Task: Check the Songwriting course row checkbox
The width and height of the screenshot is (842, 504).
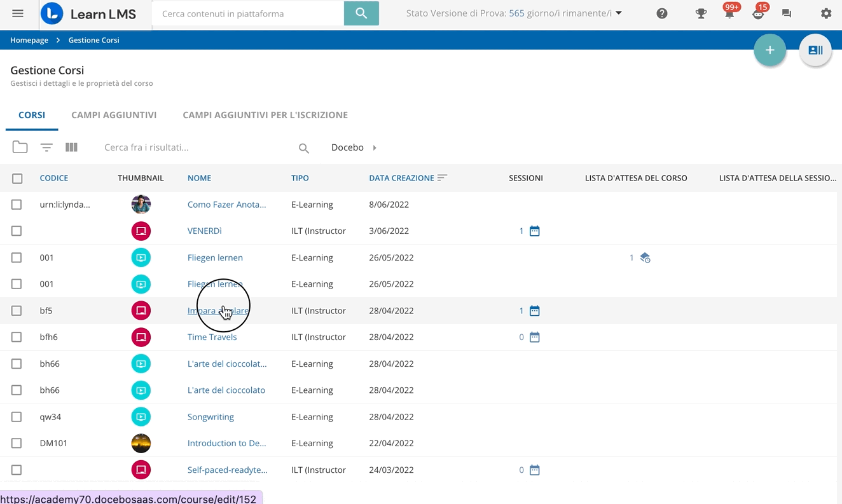Action: (x=17, y=417)
